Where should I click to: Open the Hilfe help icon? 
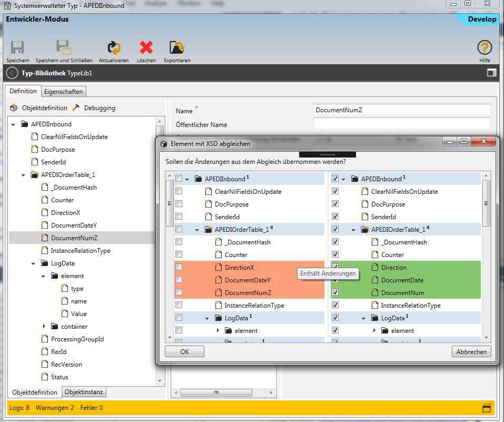point(485,47)
